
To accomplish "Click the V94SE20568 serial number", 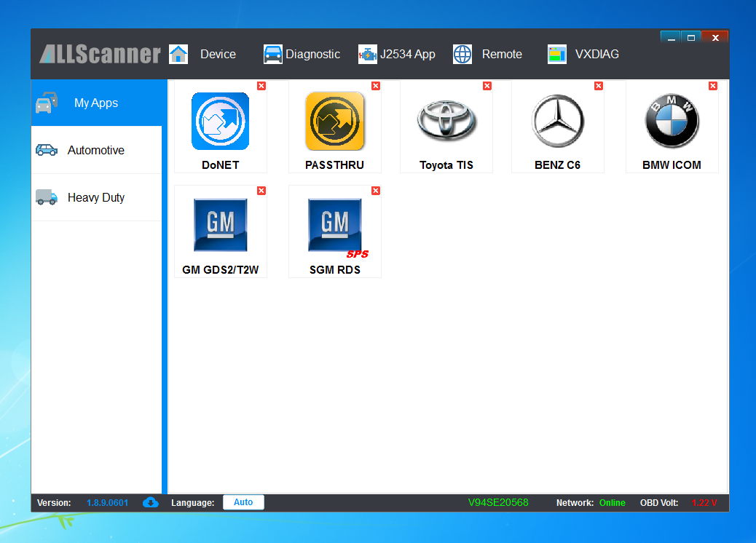I will [x=498, y=502].
